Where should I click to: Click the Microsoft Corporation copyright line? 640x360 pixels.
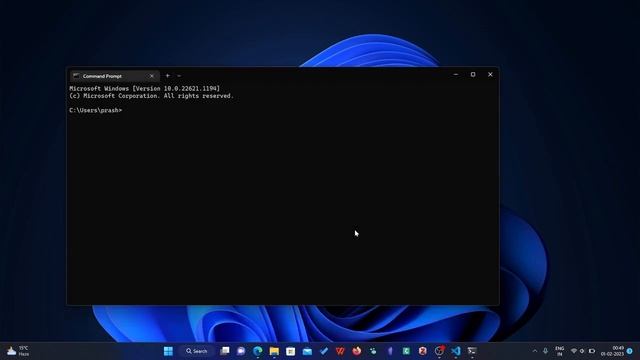pyautogui.click(x=151, y=96)
